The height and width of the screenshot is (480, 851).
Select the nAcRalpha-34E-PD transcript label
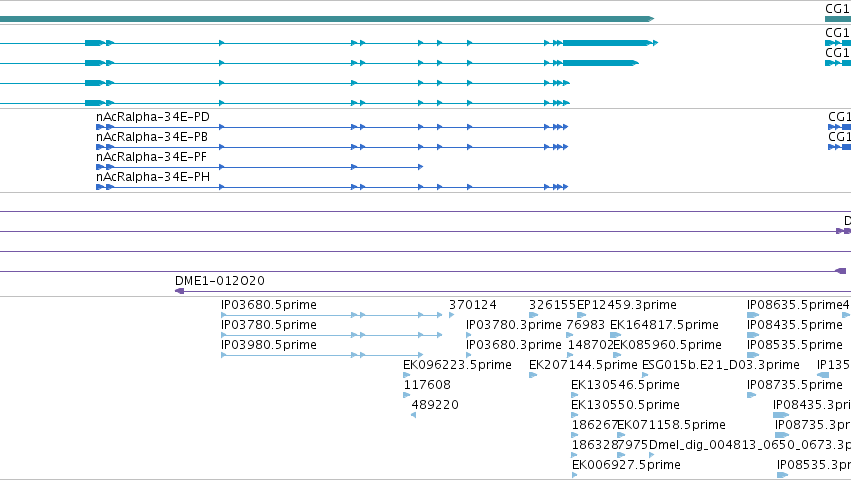pos(153,117)
